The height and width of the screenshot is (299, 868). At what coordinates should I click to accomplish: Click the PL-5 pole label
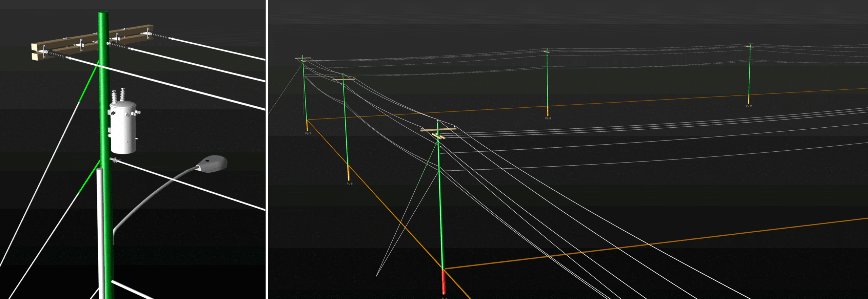350,184
